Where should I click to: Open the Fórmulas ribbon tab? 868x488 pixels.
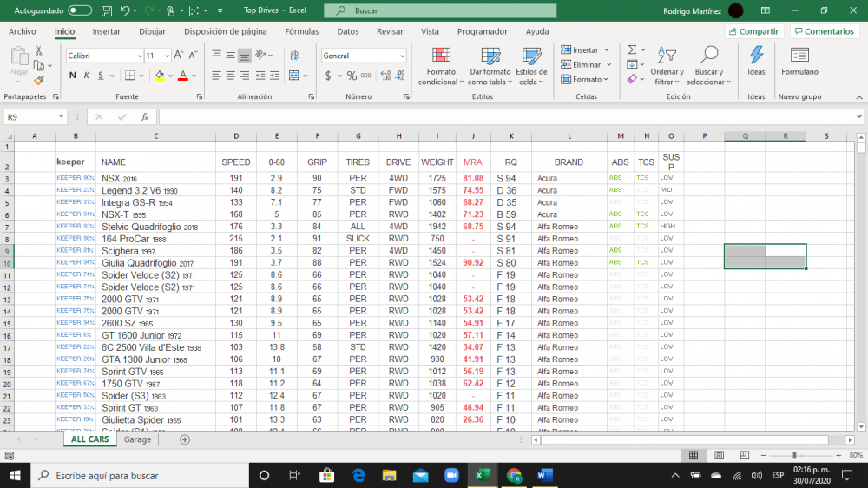tap(302, 31)
